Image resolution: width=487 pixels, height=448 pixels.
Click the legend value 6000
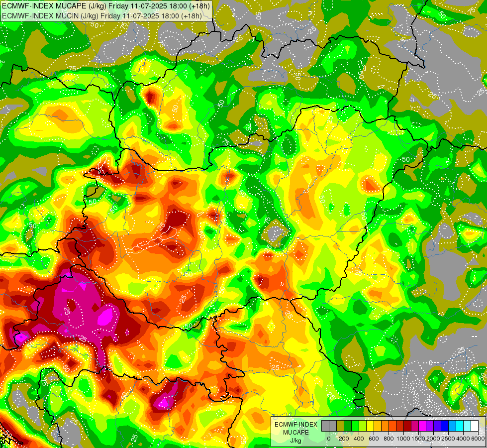point(478,439)
